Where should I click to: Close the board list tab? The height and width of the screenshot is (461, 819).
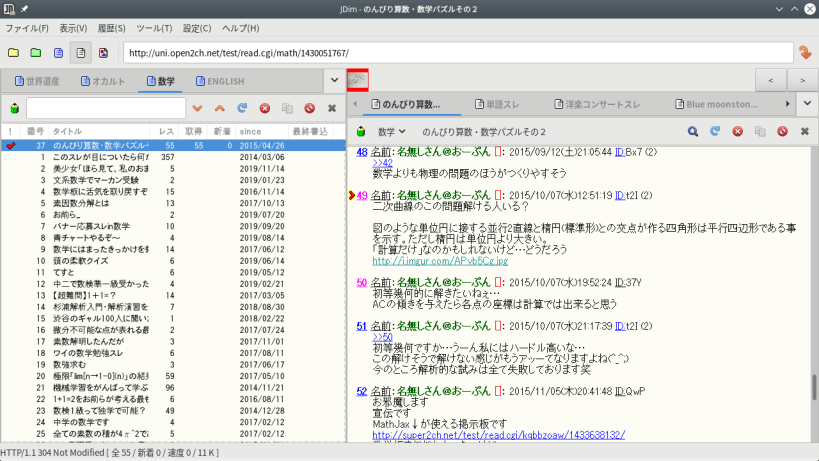coord(332,108)
